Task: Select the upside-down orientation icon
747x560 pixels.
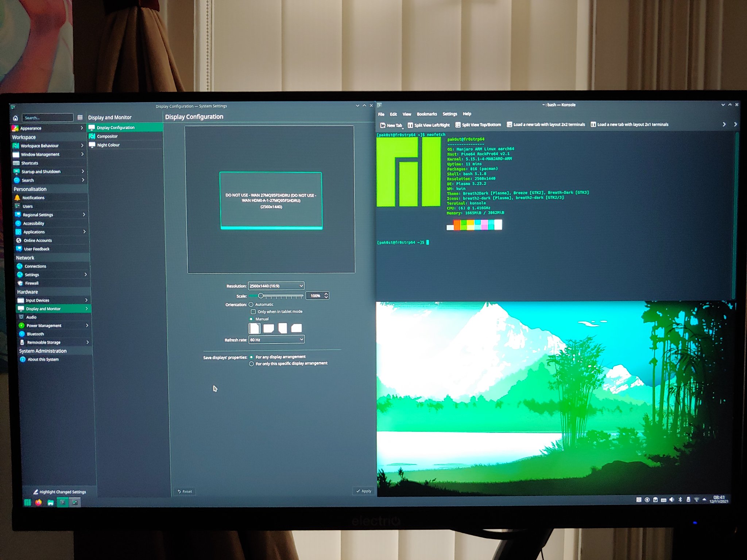Action: point(282,328)
